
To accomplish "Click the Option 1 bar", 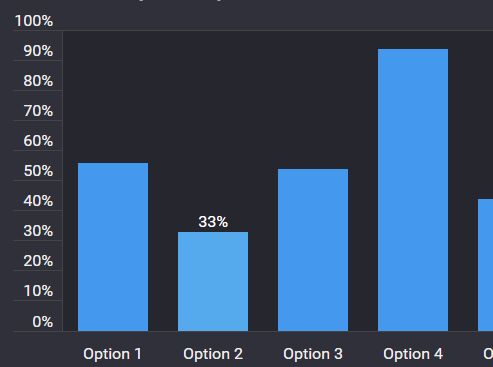I will pyautogui.click(x=113, y=247).
